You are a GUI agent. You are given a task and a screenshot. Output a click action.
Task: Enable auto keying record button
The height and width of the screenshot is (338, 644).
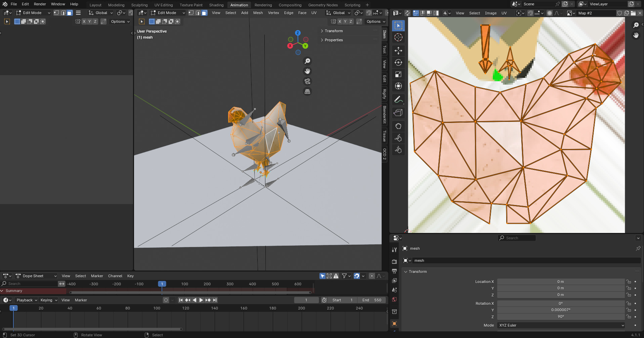[x=166, y=300]
